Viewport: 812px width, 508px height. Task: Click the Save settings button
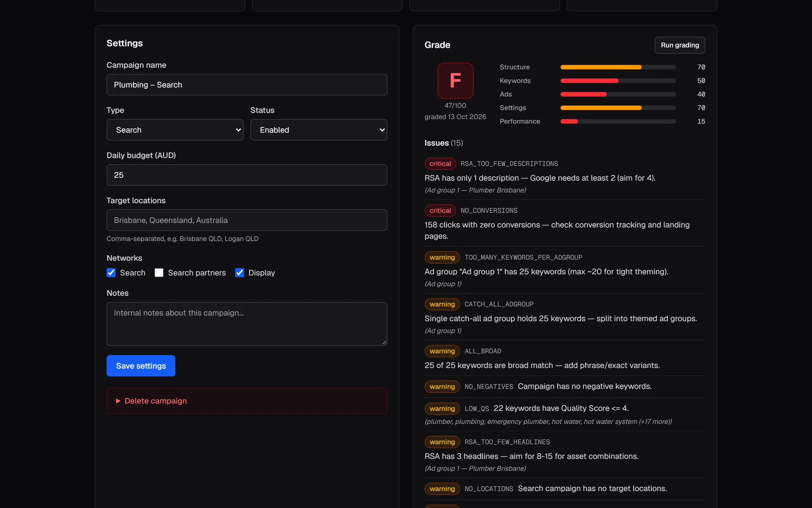click(141, 366)
